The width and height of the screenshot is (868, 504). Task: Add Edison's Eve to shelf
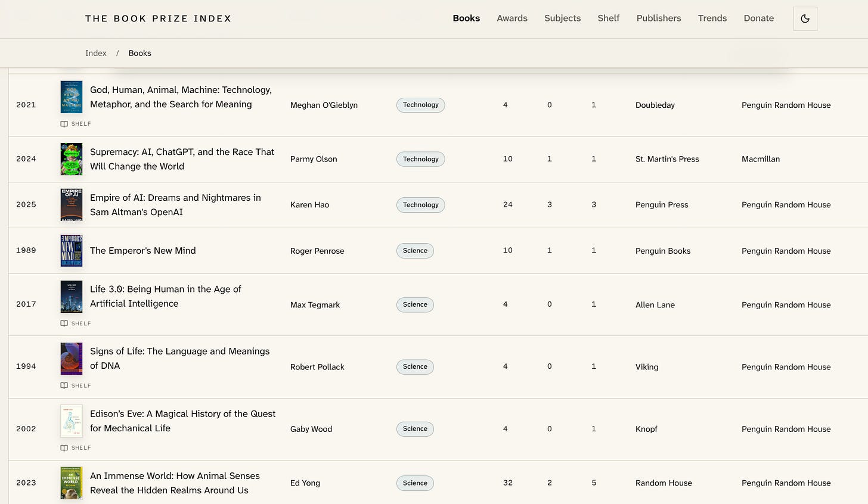[76, 447]
